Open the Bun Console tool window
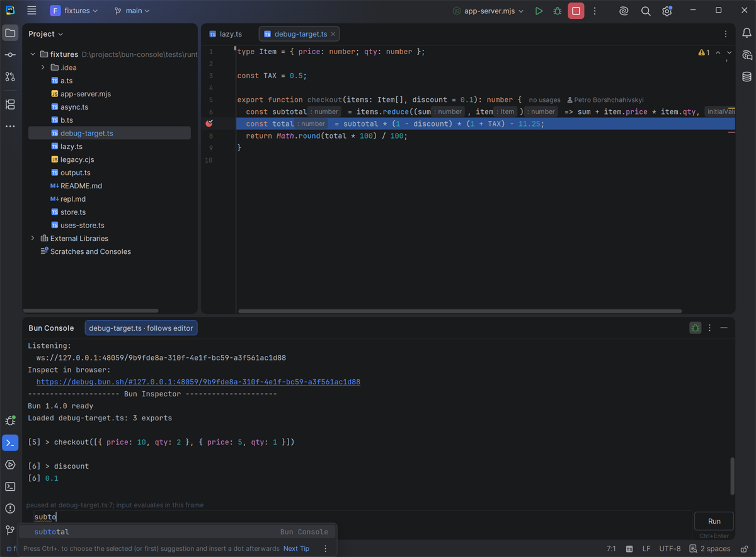756x557 pixels. coord(10,442)
